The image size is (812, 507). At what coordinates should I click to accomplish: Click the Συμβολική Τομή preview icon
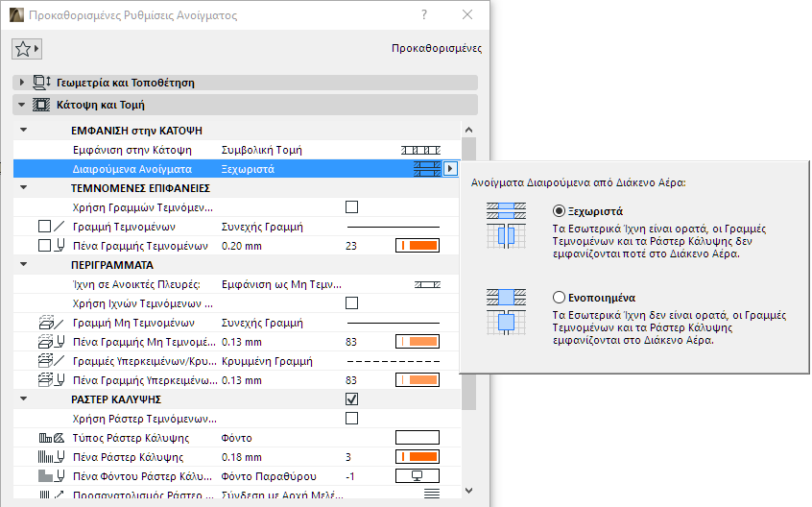click(420, 150)
